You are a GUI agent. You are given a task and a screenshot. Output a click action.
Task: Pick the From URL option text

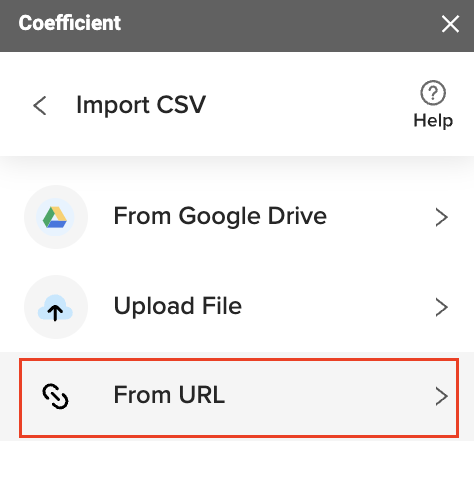tap(169, 395)
